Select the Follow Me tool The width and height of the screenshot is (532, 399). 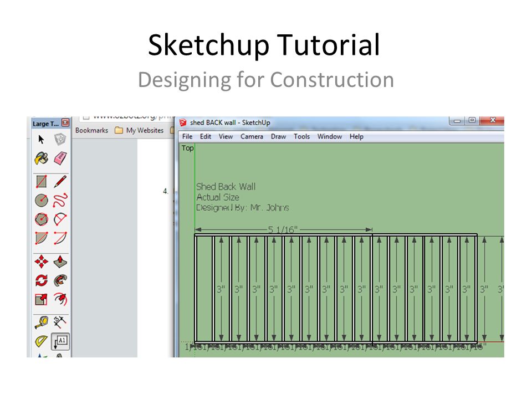click(60, 280)
